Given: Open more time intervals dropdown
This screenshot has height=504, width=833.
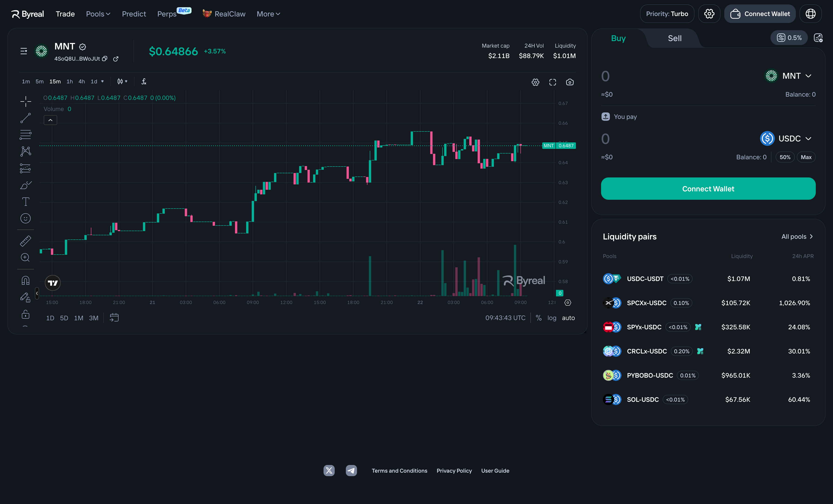Looking at the screenshot, I should pos(102,82).
